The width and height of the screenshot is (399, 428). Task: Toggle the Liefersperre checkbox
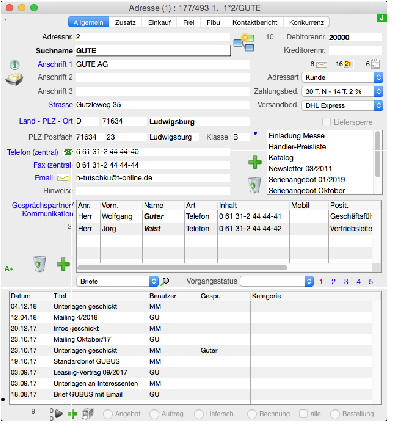[x=326, y=122]
